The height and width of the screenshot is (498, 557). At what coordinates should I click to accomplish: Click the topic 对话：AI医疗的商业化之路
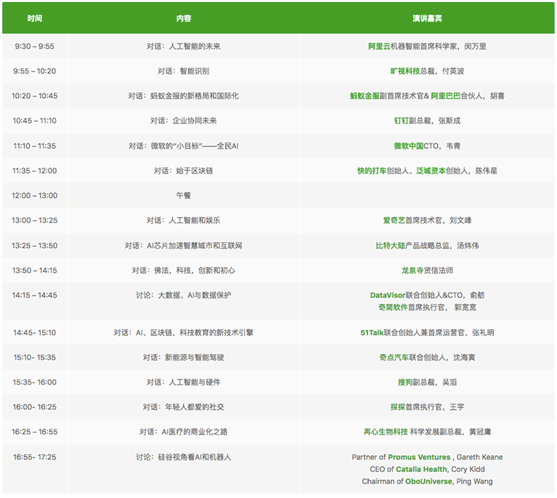pyautogui.click(x=183, y=432)
